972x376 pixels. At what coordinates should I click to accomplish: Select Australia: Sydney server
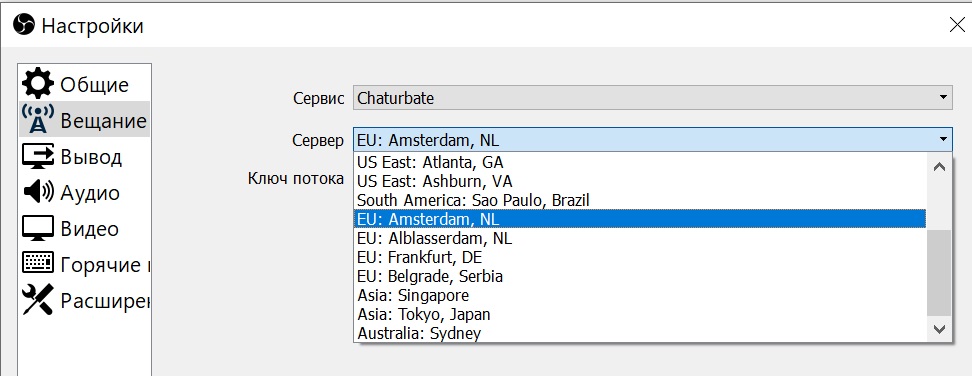pos(640,333)
